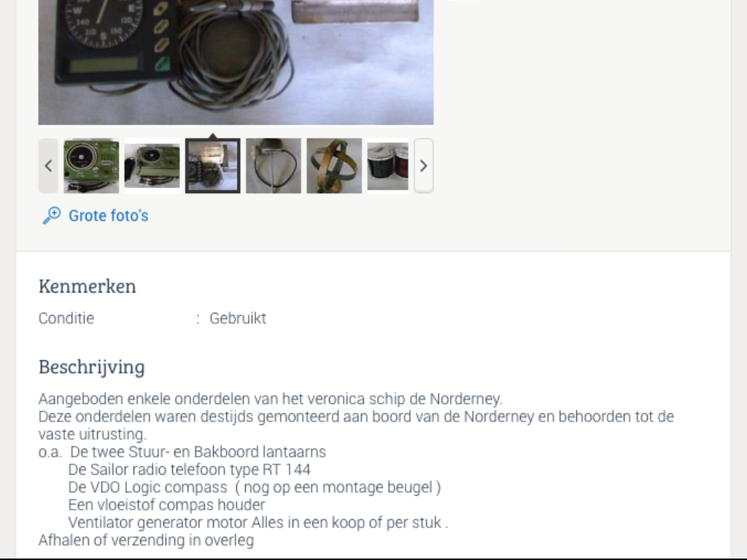Open the large main product photo
Screen dimensions: 747x560
pos(236,62)
